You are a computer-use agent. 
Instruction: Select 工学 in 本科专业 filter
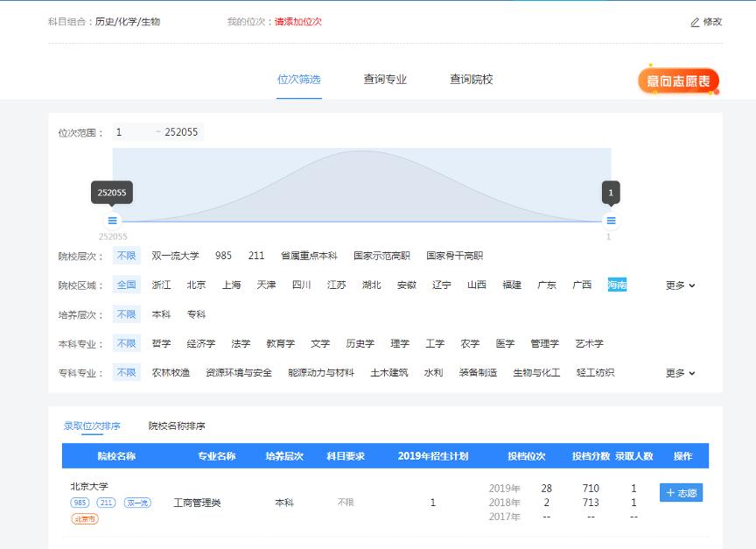click(435, 344)
